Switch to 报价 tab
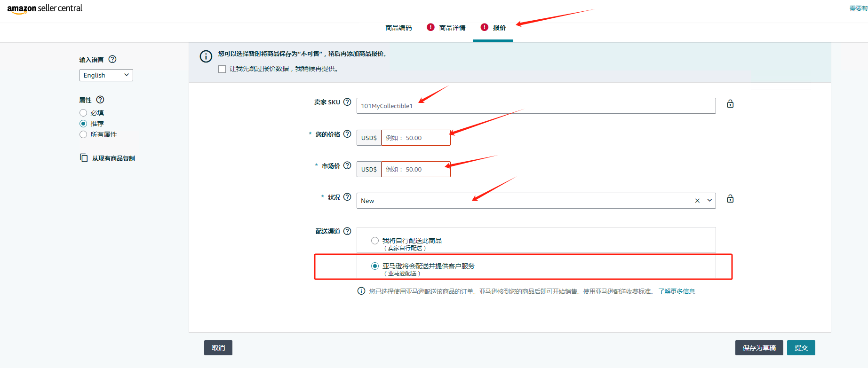This screenshot has height=368, width=868. pyautogui.click(x=499, y=28)
